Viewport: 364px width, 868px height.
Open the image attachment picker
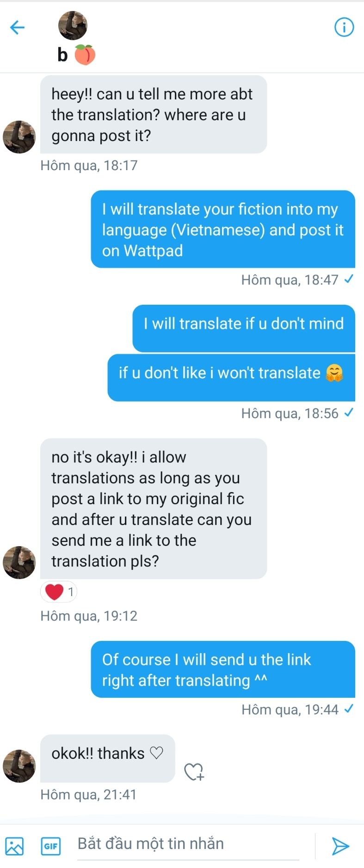coord(14,846)
